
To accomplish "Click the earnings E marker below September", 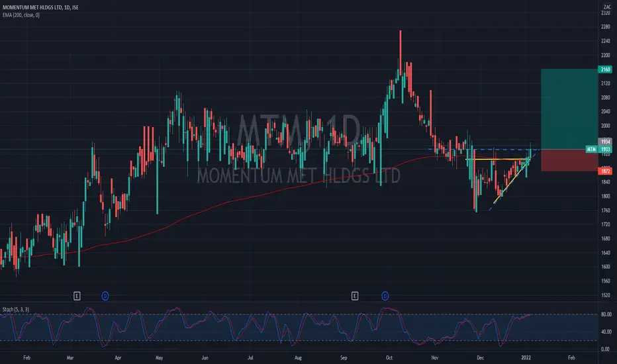I will click(355, 296).
